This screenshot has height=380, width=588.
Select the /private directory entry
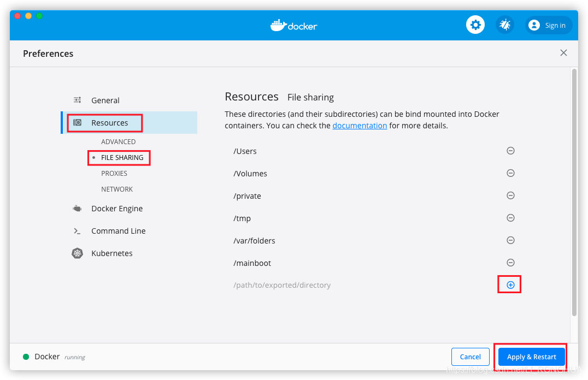pyautogui.click(x=247, y=196)
